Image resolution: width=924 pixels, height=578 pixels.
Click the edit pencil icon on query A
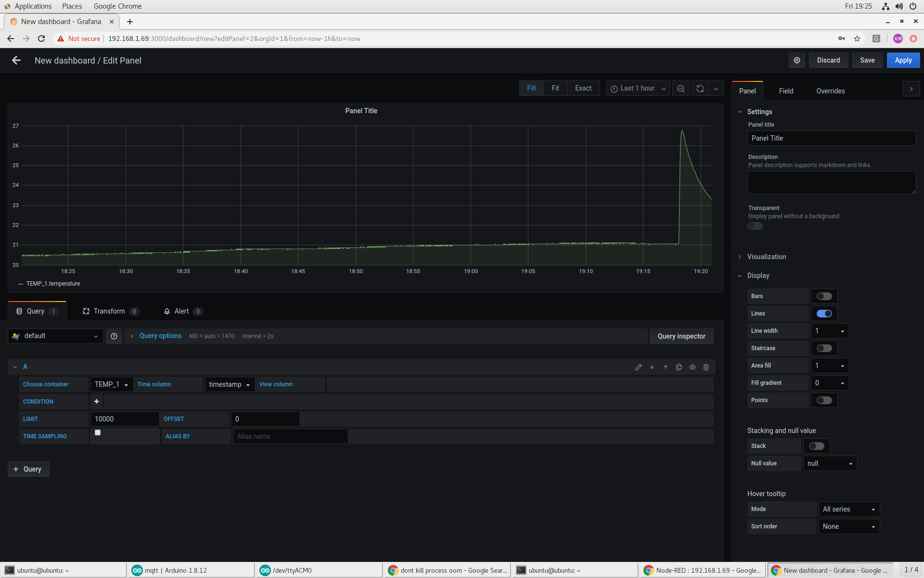tap(638, 367)
